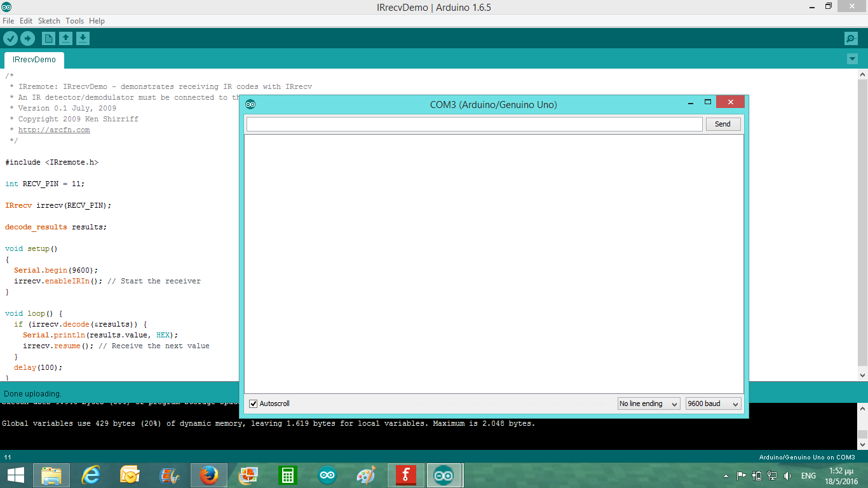Open the Outlook taskbar icon
This screenshot has height=488, width=868.
130,475
